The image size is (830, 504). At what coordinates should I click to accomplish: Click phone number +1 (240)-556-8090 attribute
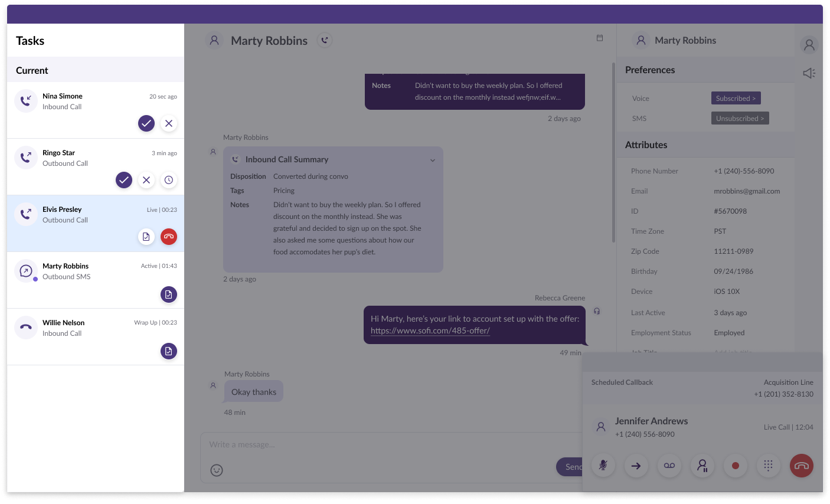point(744,171)
